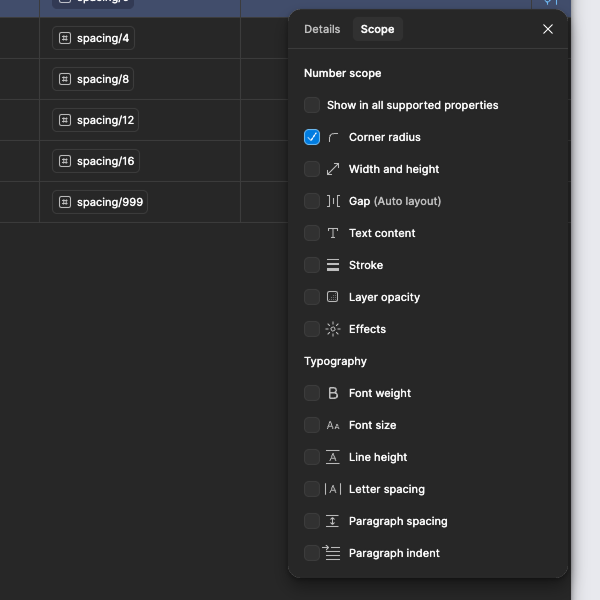Enable Show in all supported properties

pos(312,105)
